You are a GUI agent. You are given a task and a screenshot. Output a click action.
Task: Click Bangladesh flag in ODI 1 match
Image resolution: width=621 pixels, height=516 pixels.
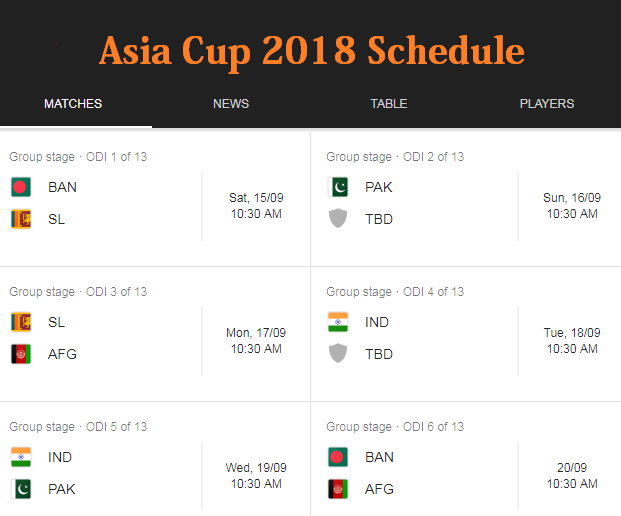(x=21, y=187)
